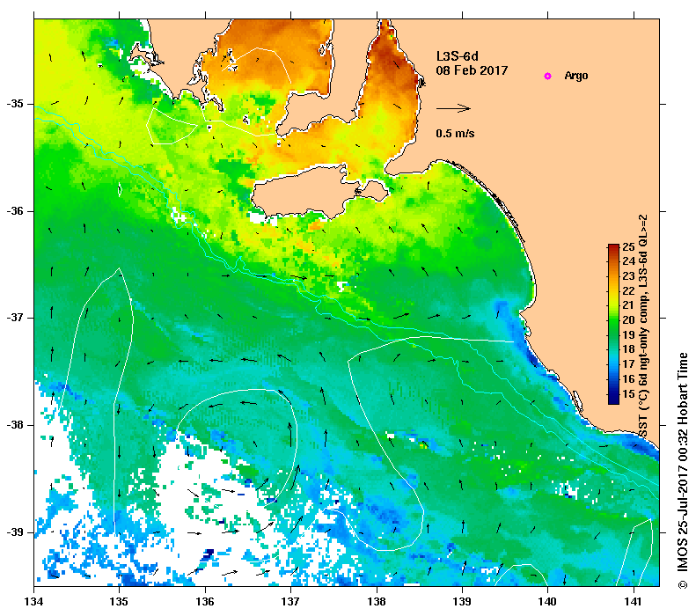The height and width of the screenshot is (616, 696).
Task: Click latitude axis label -38
Action: (15, 425)
